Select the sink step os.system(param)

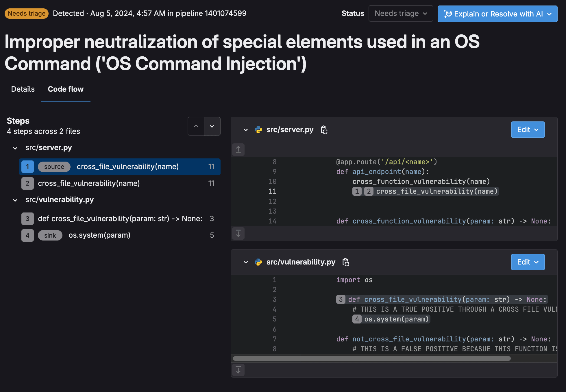99,235
